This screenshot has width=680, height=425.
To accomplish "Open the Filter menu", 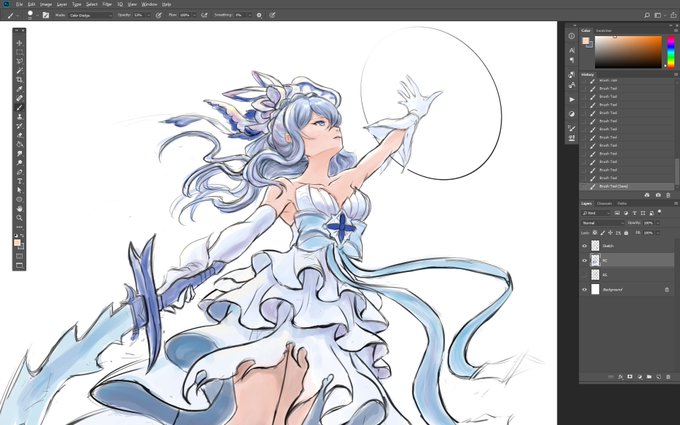I will 107,4.
